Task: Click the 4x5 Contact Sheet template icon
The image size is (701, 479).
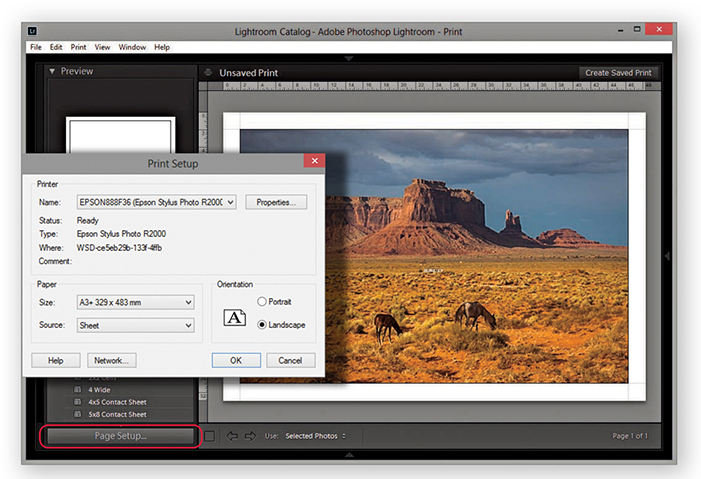Action: [x=78, y=402]
